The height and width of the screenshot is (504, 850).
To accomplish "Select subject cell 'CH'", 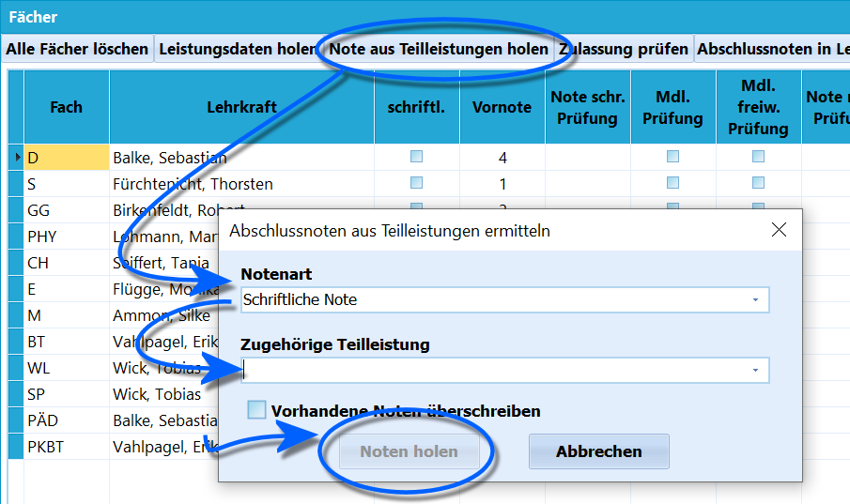I will tap(67, 263).
